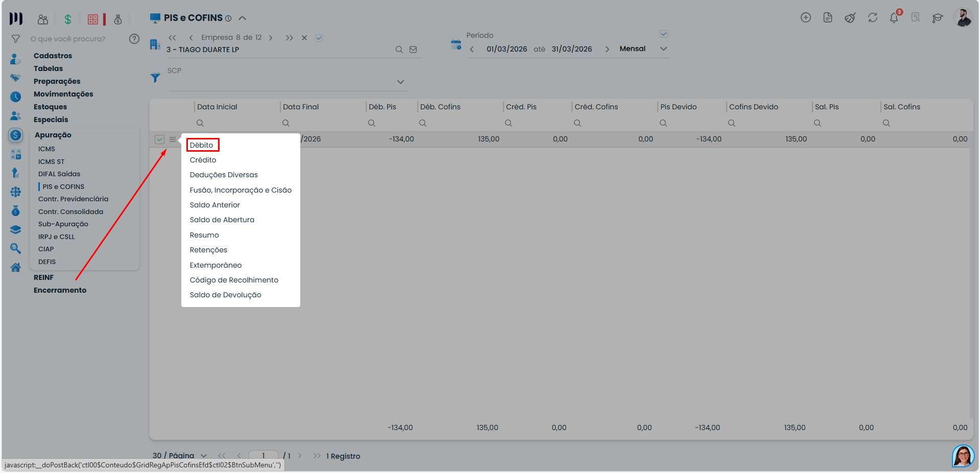Advance to the next period arrow
980x473 pixels.
click(607, 49)
